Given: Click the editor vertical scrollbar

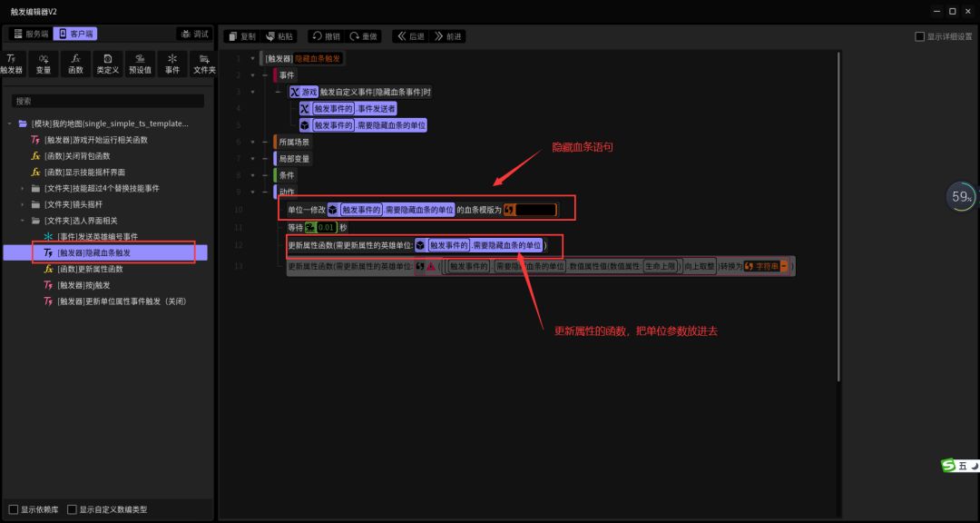Looking at the screenshot, I should [x=838, y=217].
